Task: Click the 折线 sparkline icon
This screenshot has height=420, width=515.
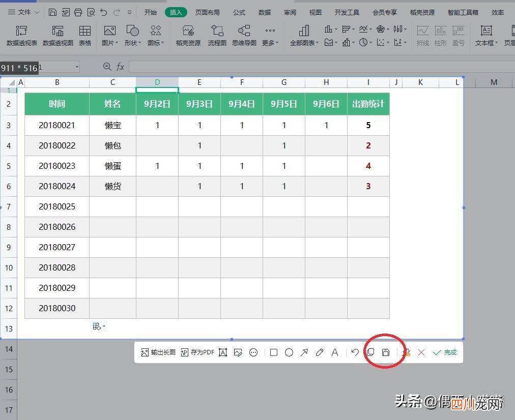Action: click(x=423, y=36)
